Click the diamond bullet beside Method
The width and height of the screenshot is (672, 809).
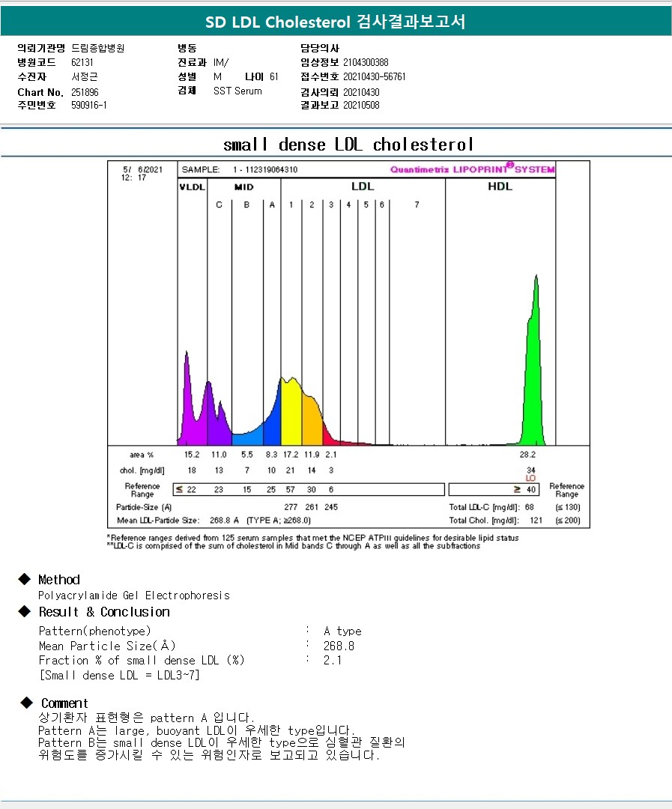tap(25, 579)
